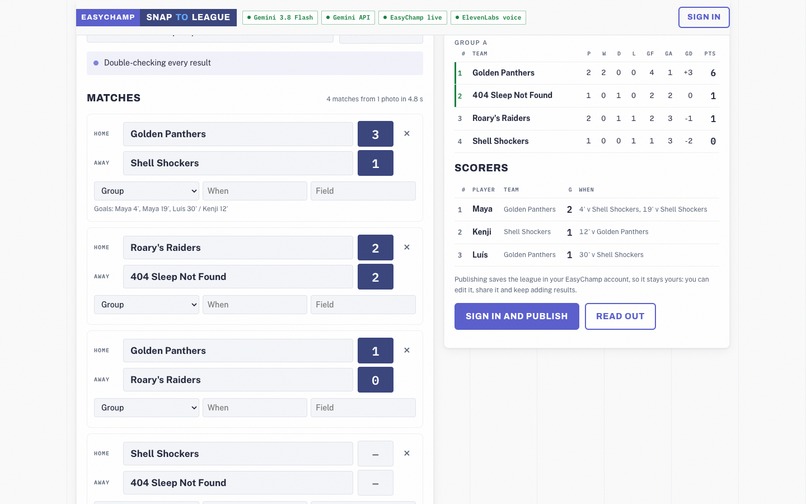Edit home team Golden Panthers in third match
The width and height of the screenshot is (806, 504).
click(238, 350)
